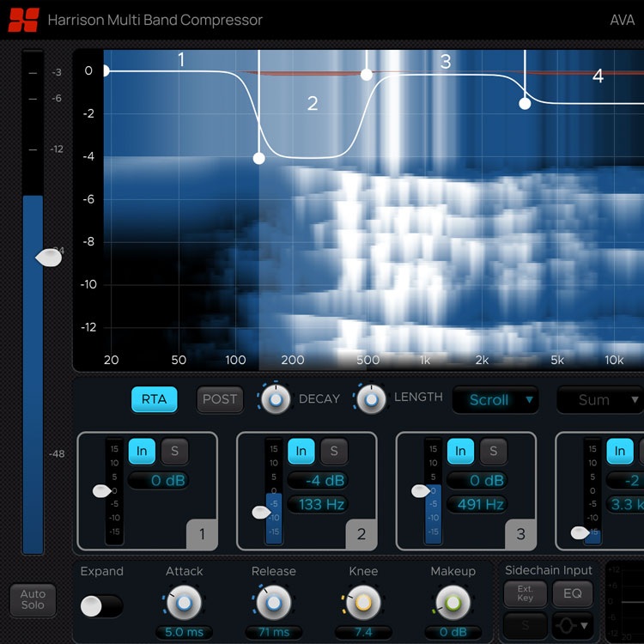Open the sidechain filter shape dropdown
The width and height of the screenshot is (644, 644).
572,625
